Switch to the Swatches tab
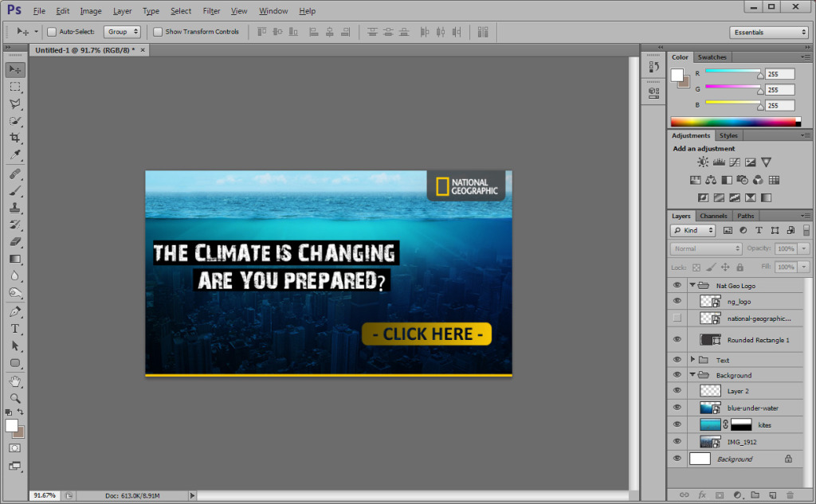The image size is (816, 504). [712, 57]
